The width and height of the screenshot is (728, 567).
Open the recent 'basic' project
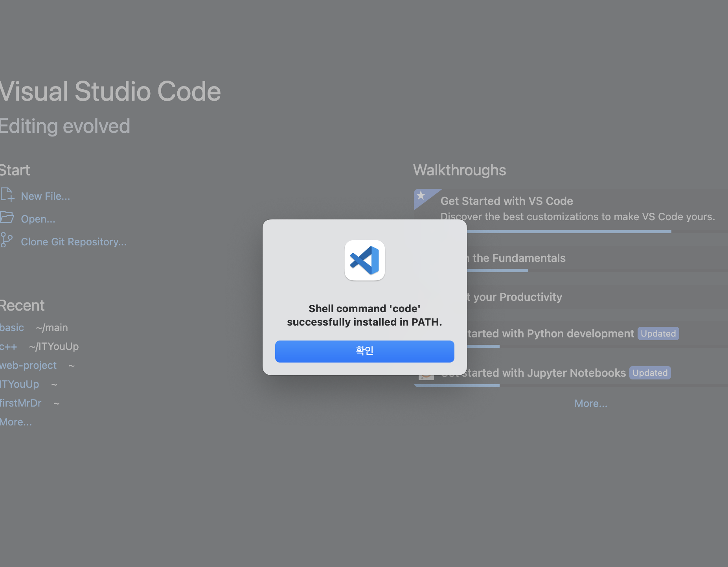[x=12, y=328]
